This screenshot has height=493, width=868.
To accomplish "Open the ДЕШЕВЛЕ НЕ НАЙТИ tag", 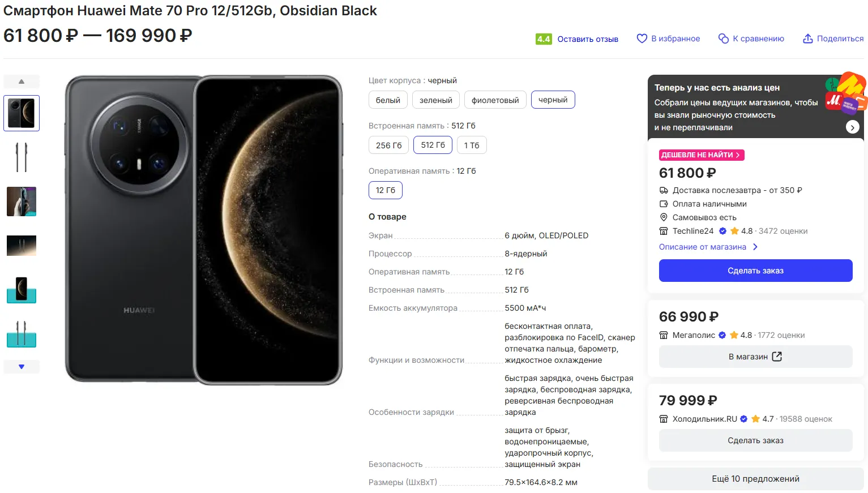I will [701, 155].
